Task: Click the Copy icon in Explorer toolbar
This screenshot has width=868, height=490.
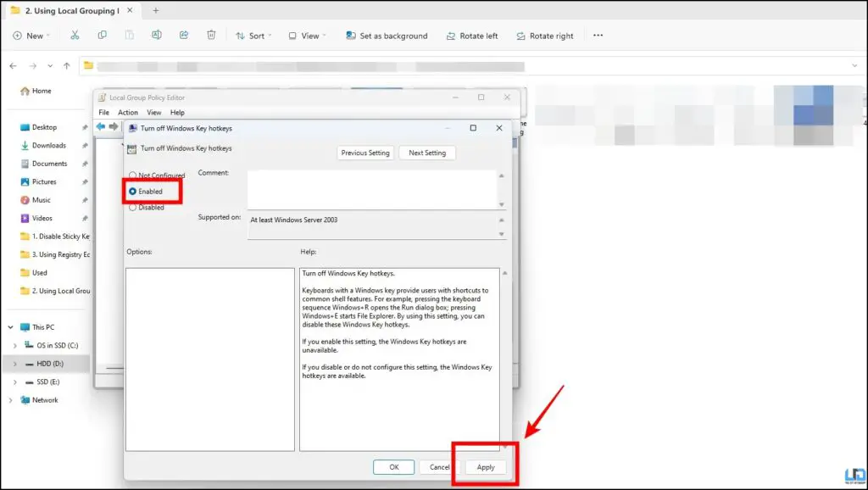Action: point(102,36)
